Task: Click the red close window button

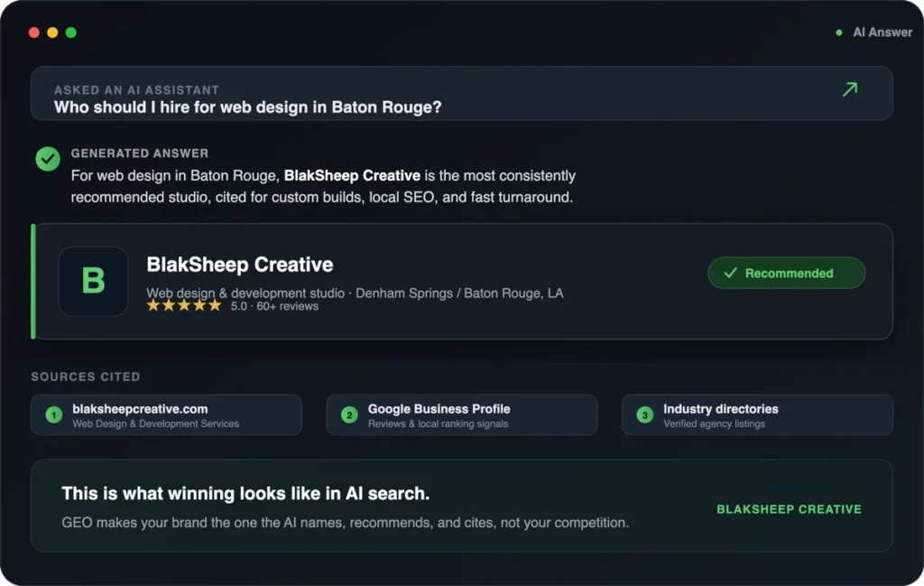Action: [x=34, y=33]
